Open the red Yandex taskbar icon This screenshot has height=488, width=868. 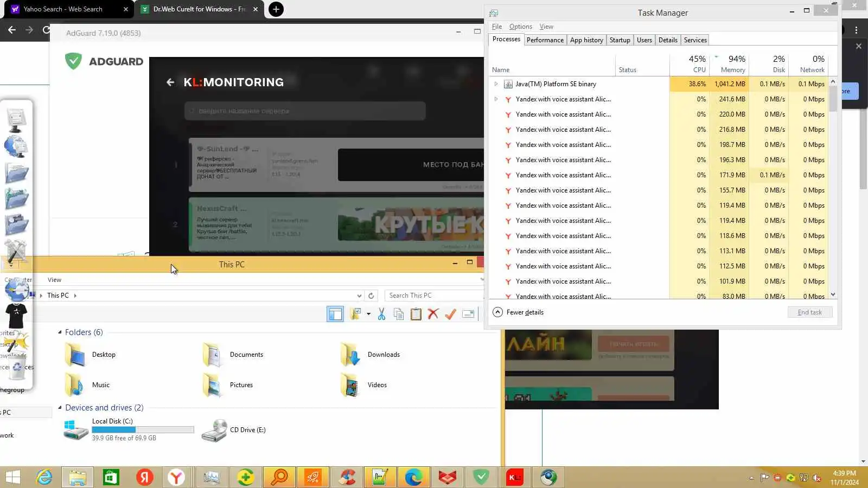coord(144,477)
